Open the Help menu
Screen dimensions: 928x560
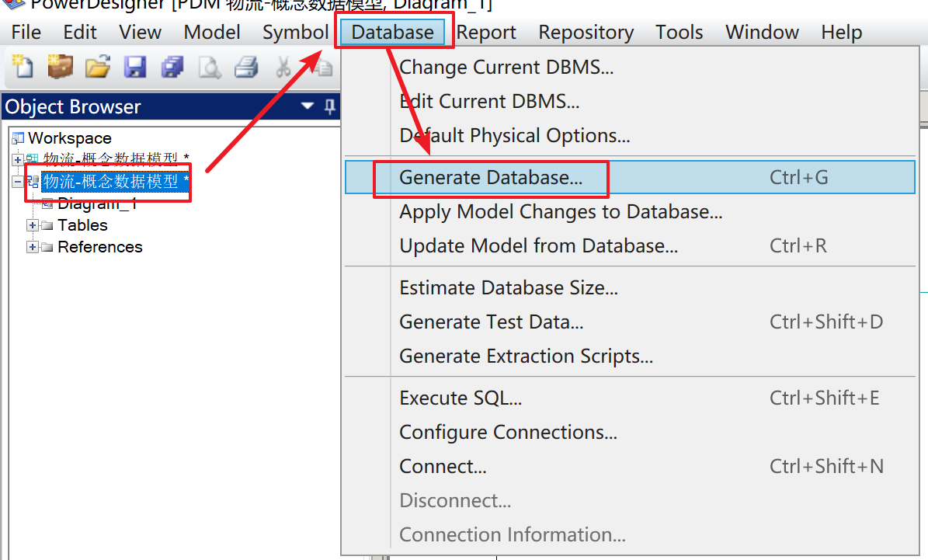click(841, 32)
